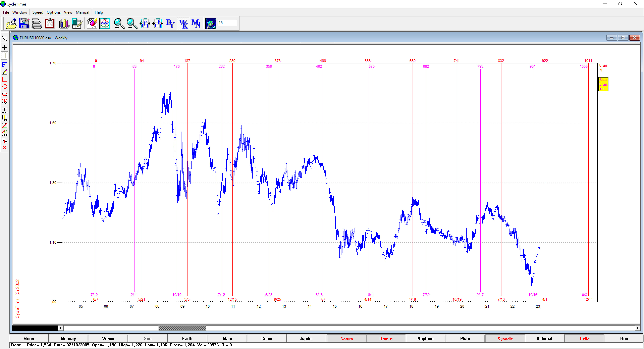Toggle the Saturn planet button
This screenshot has width=644, height=349.
tap(346, 338)
